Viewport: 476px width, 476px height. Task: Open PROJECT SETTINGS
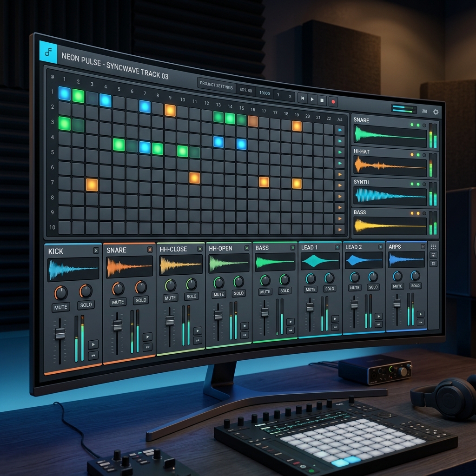(x=216, y=85)
